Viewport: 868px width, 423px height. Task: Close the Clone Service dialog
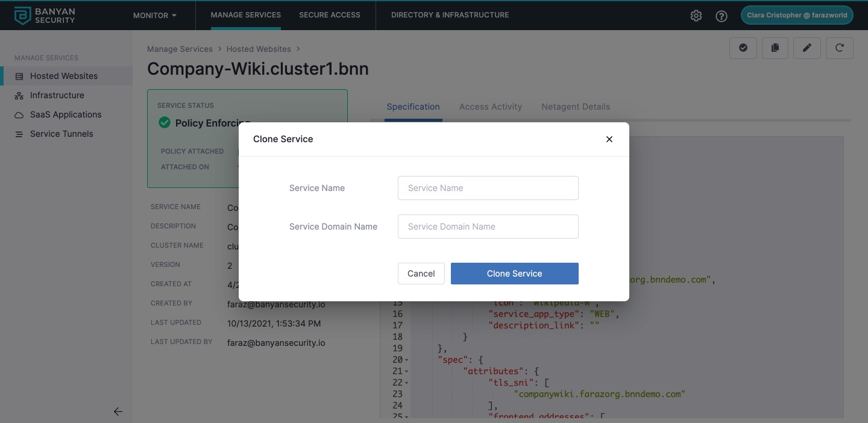(609, 139)
